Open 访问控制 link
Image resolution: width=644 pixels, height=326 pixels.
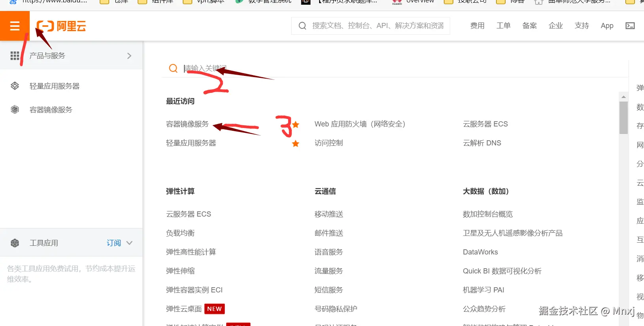[x=329, y=143]
